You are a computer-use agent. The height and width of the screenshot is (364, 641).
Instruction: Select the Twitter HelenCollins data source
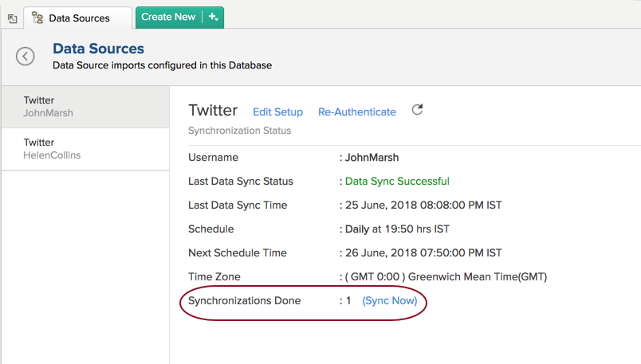click(85, 149)
